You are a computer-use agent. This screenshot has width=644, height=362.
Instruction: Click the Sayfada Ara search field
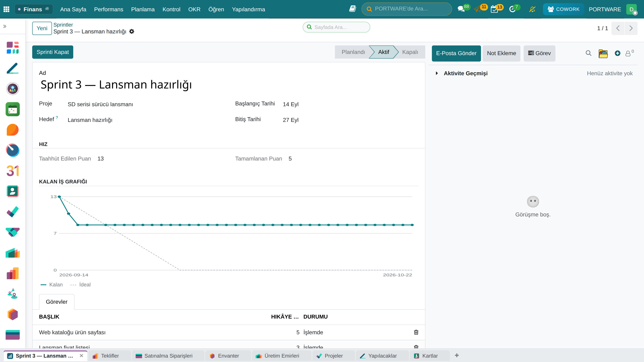tap(336, 27)
